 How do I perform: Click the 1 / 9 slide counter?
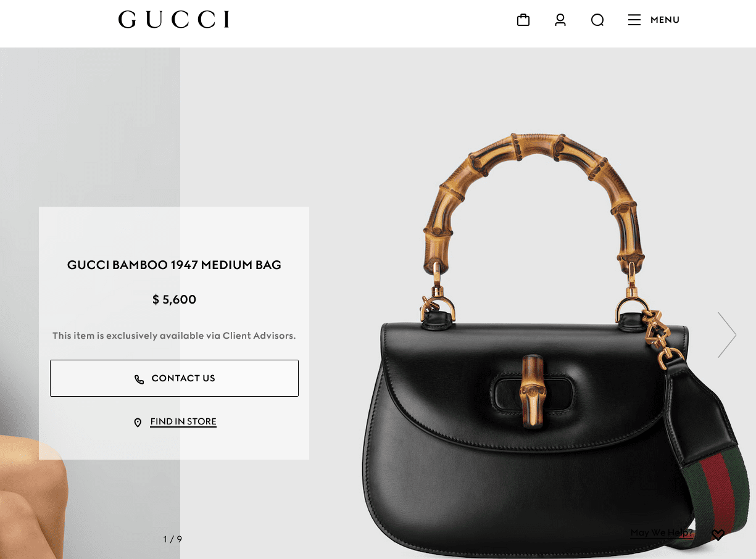point(173,539)
